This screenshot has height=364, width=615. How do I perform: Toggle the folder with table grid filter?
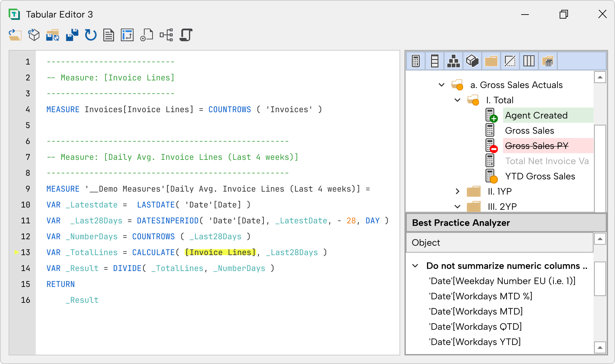(548, 61)
